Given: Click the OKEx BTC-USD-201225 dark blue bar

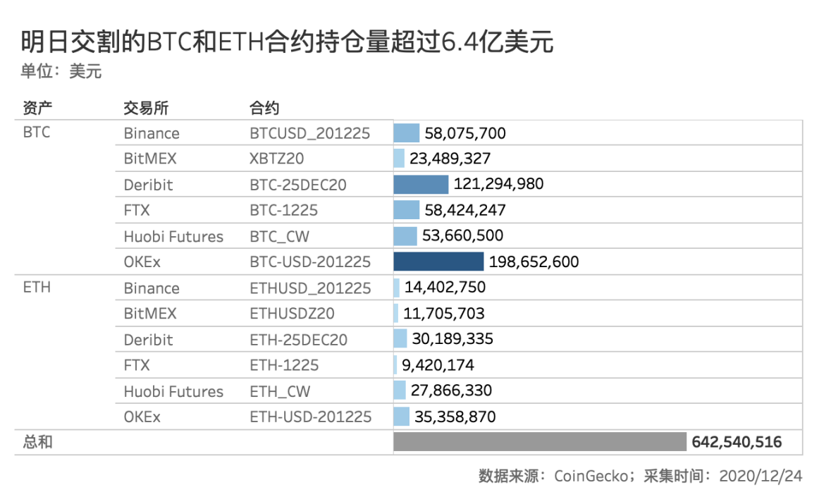Looking at the screenshot, I should click(438, 262).
